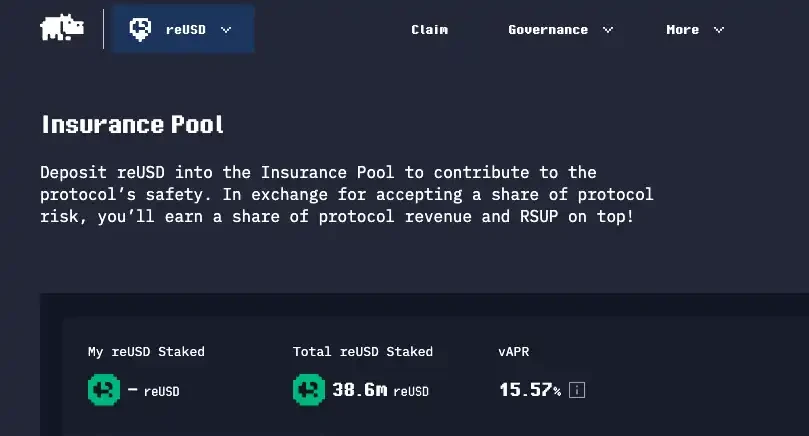Expand the reUSD selector chevron
The width and height of the screenshot is (809, 436).
(x=226, y=30)
